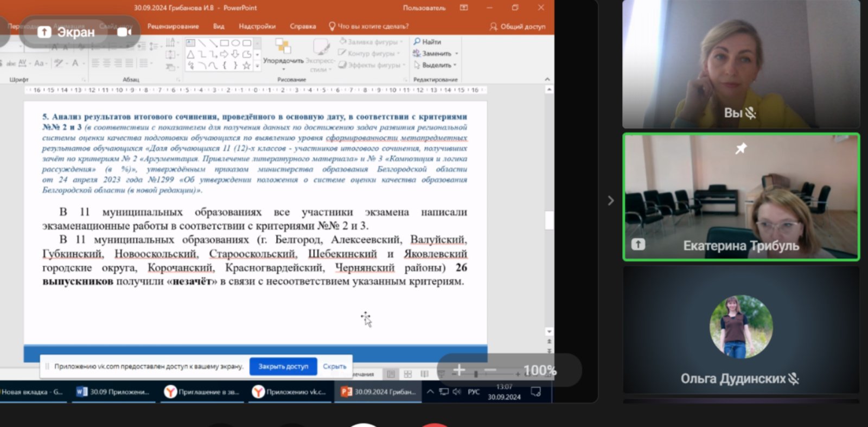The height and width of the screenshot is (427, 868).
Task: Select the Ольга Дудинских participant tile
Action: tap(741, 329)
